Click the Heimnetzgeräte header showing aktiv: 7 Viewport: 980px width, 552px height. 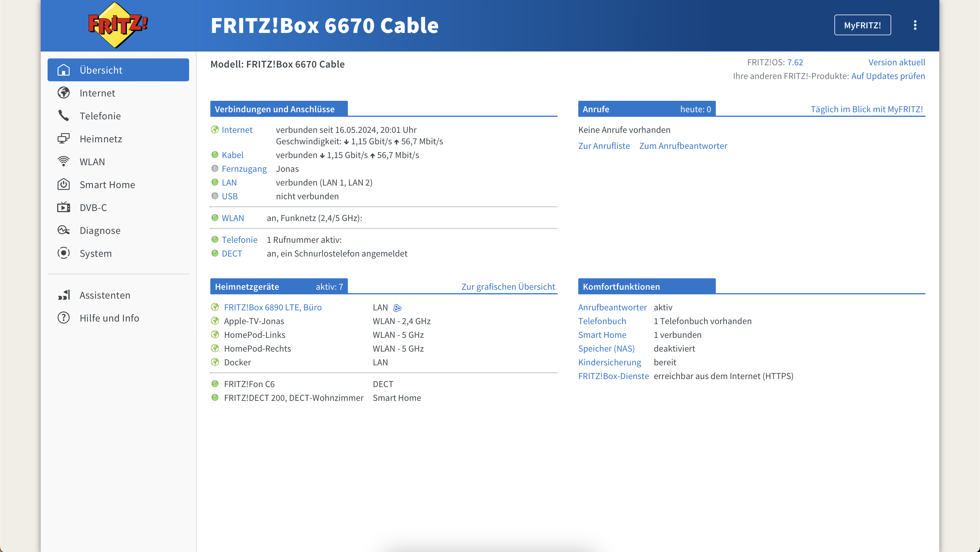[x=279, y=286]
